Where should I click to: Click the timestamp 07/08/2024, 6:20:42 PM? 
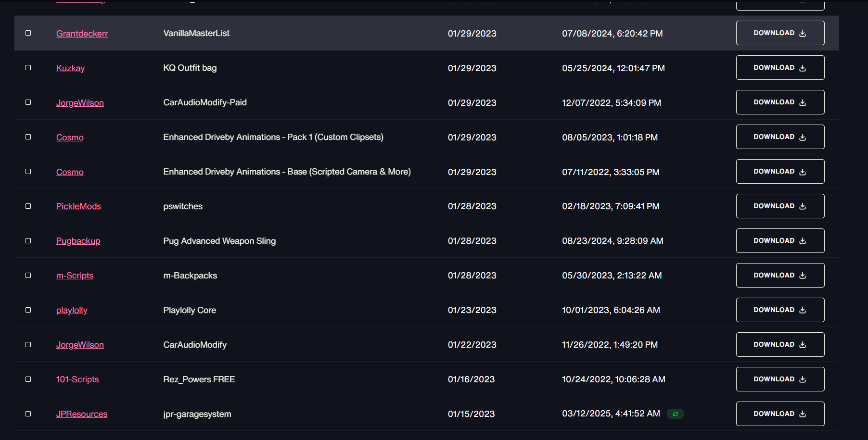pos(613,34)
